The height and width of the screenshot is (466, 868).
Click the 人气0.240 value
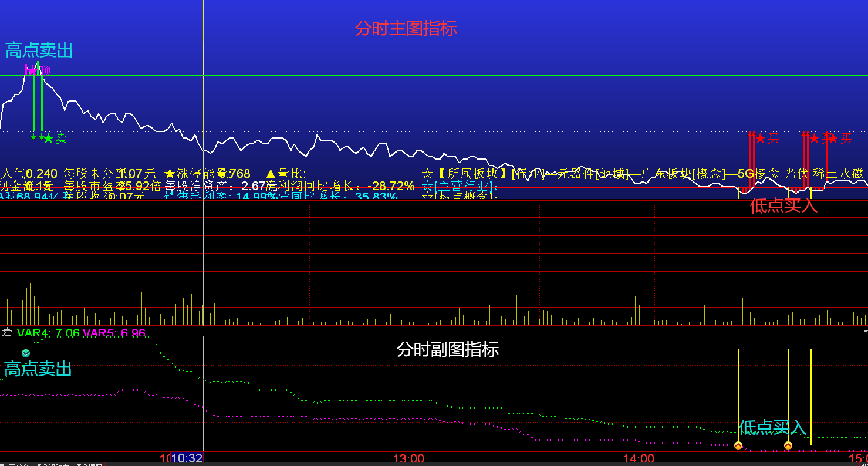click(29, 174)
